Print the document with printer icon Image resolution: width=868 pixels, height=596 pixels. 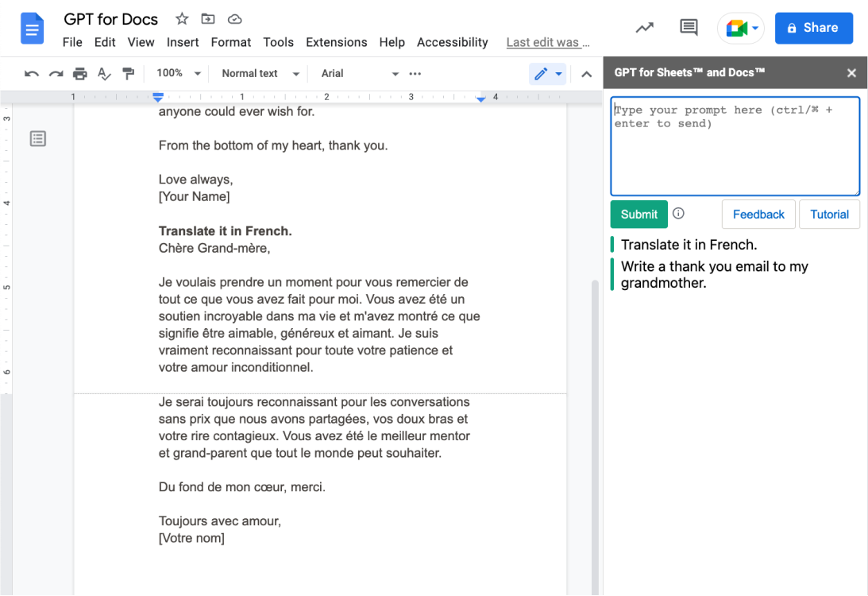[80, 74]
